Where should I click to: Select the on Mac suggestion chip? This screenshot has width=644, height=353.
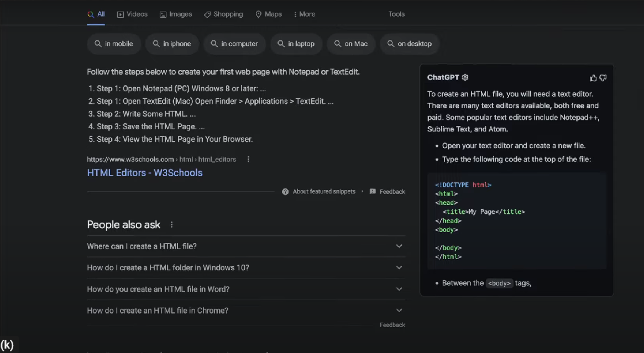[351, 44]
